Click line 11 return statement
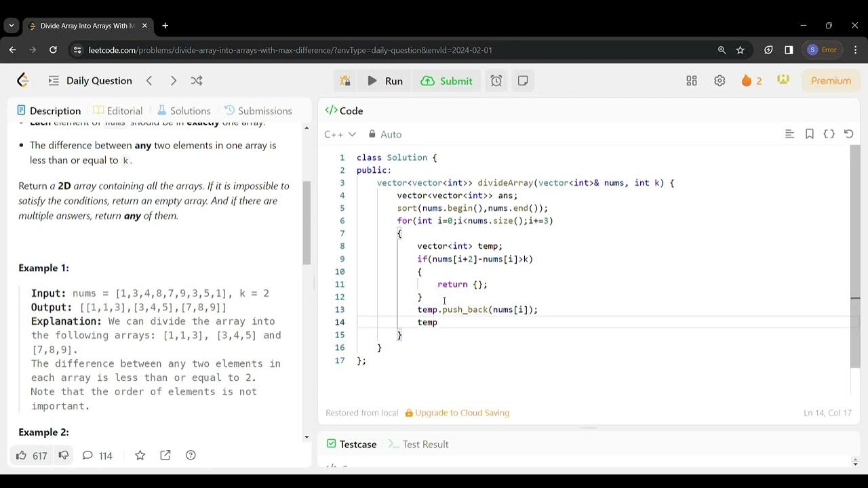The image size is (868, 488). pyautogui.click(x=462, y=285)
